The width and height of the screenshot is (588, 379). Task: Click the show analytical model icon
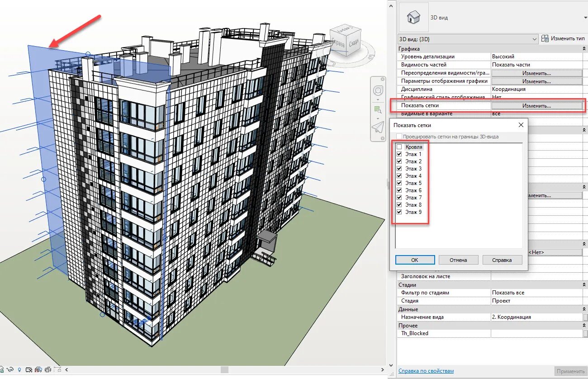[x=38, y=369]
